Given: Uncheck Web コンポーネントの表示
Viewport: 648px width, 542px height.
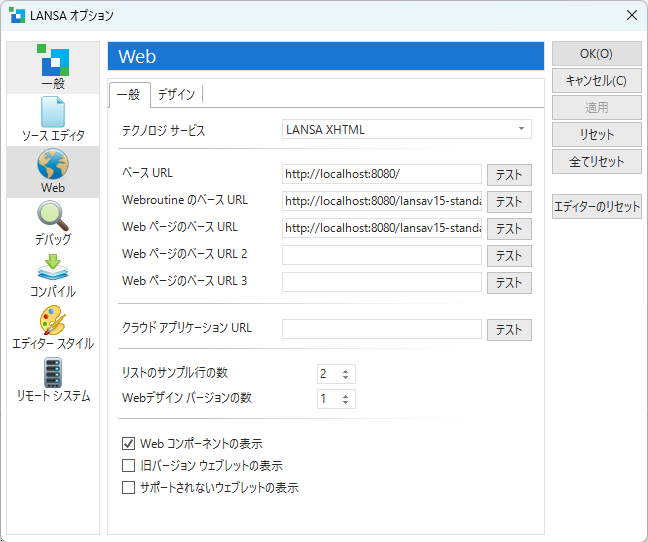Looking at the screenshot, I should click(x=129, y=444).
